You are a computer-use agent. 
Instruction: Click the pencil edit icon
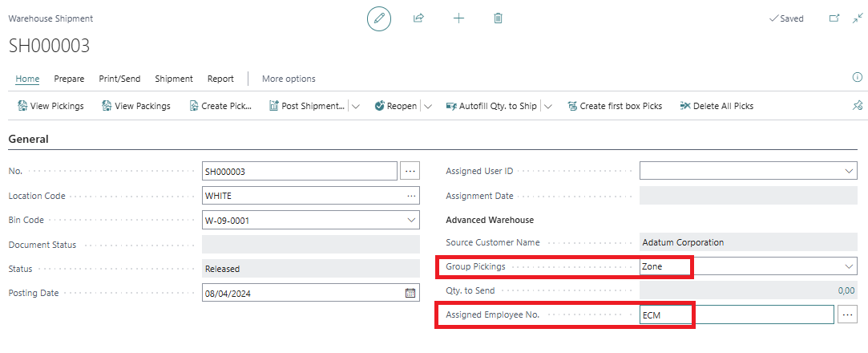pyautogui.click(x=379, y=18)
